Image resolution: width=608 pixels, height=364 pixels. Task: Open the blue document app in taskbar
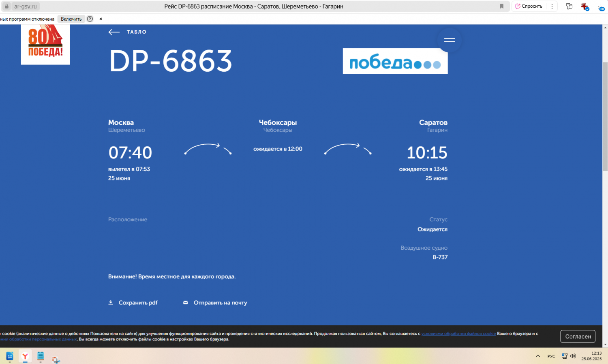pyautogui.click(x=10, y=356)
